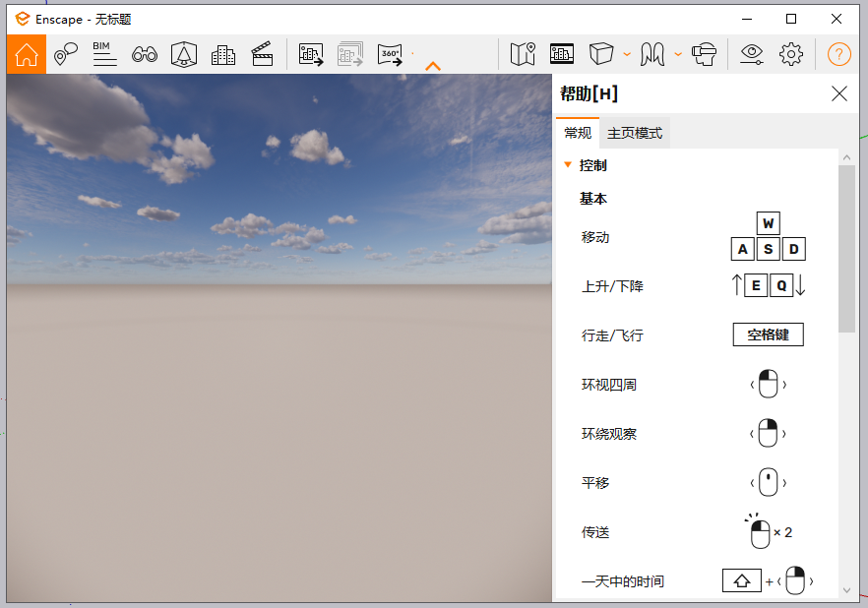This screenshot has height=608, width=868.
Task: Click the 平移 mouse icon
Action: pyautogui.click(x=769, y=482)
